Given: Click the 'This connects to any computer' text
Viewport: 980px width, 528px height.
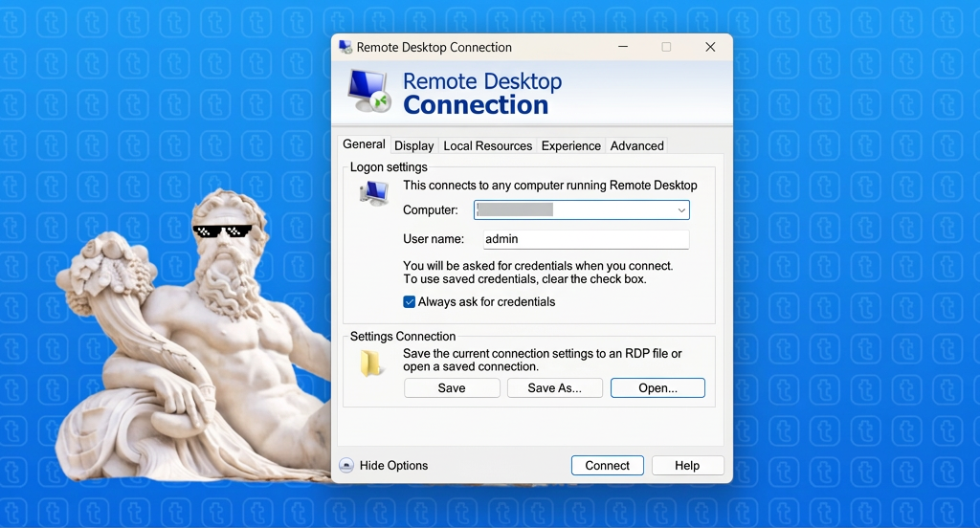Looking at the screenshot, I should pyautogui.click(x=550, y=185).
